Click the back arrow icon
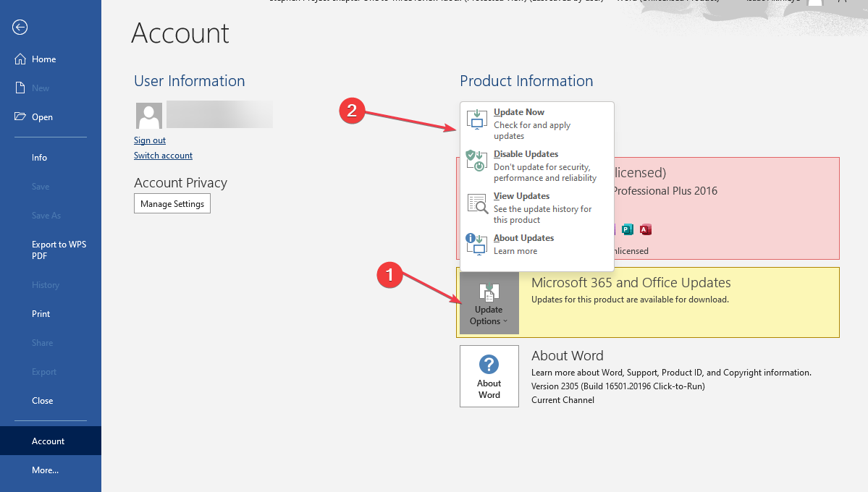868x492 pixels. pos(20,27)
